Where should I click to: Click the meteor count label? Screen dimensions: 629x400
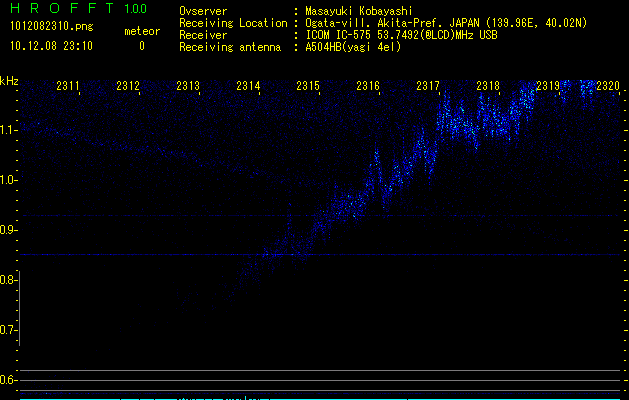142,31
